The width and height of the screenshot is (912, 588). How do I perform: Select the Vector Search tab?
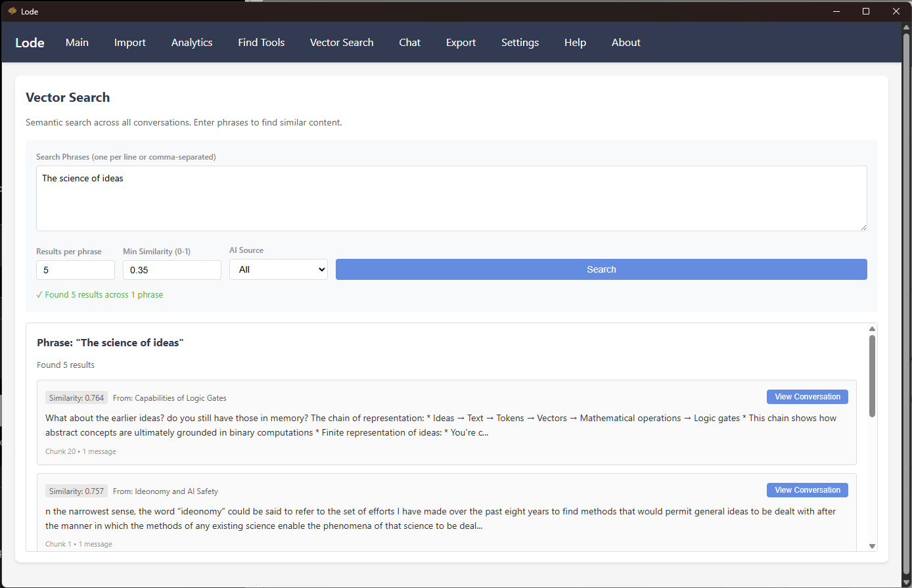(342, 42)
